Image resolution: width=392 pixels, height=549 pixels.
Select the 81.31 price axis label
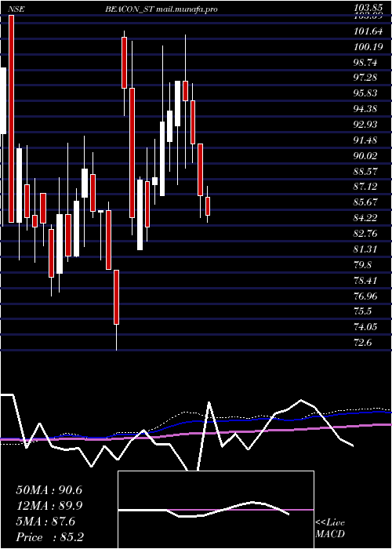366,249
